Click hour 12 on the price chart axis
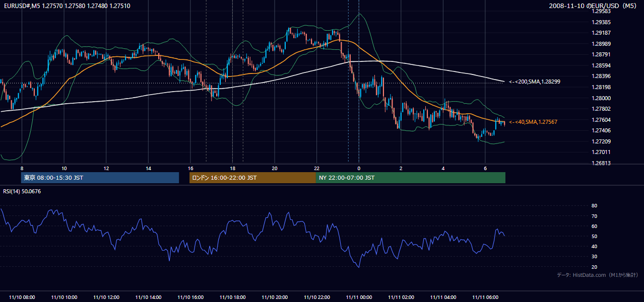The image size is (644, 302). tap(106, 168)
